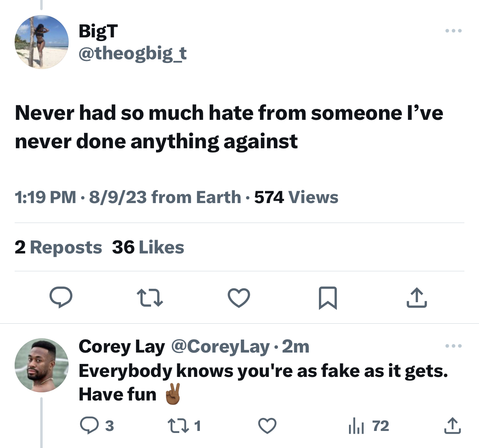Share BigT's tweet using share icon
The height and width of the screenshot is (448, 479).
[417, 297]
